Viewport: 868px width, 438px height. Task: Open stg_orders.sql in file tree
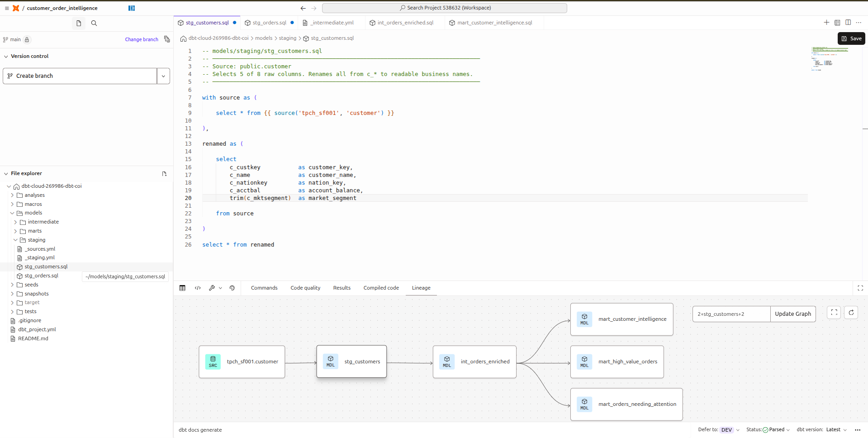(x=41, y=276)
